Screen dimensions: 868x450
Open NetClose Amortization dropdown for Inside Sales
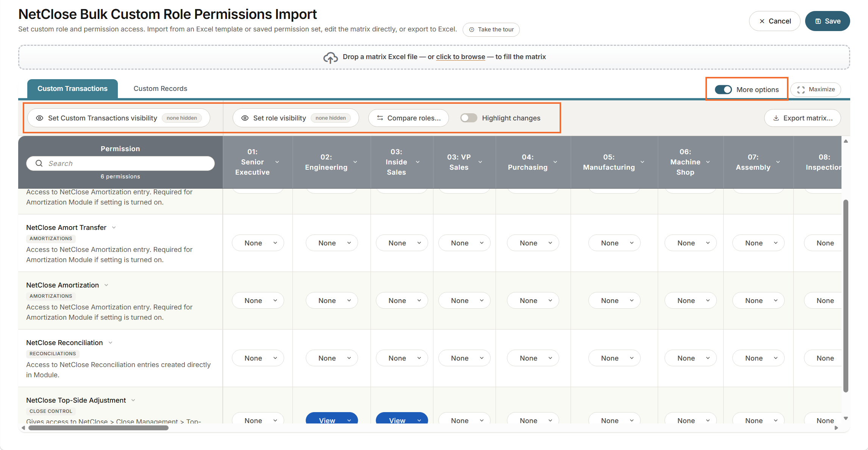(402, 301)
